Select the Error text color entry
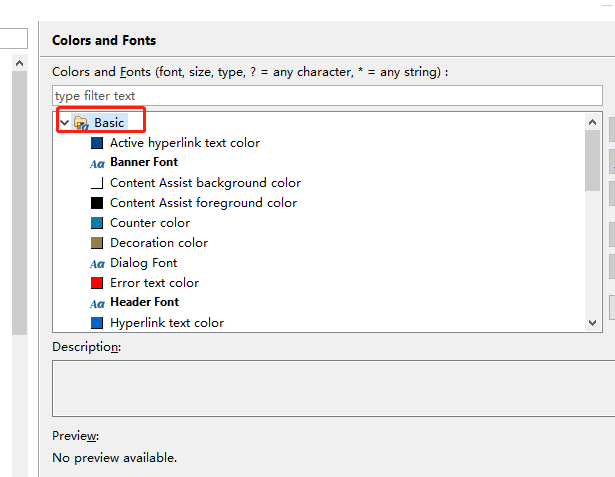The width and height of the screenshot is (615, 477). tap(154, 283)
